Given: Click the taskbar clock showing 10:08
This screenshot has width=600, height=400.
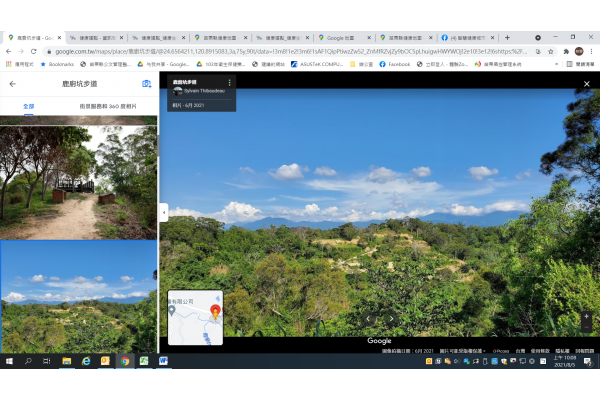Looking at the screenshot, I should (565, 361).
